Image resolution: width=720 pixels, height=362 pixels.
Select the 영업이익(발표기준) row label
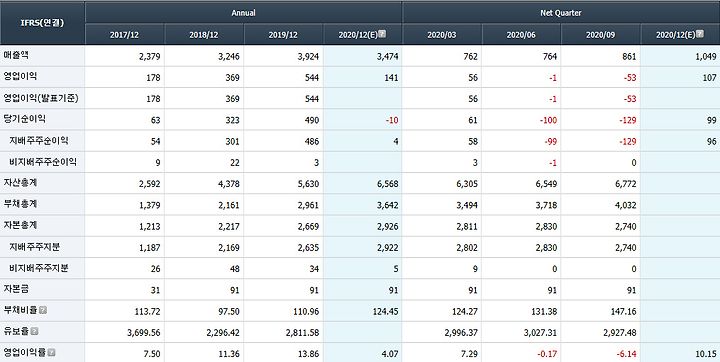(x=41, y=98)
